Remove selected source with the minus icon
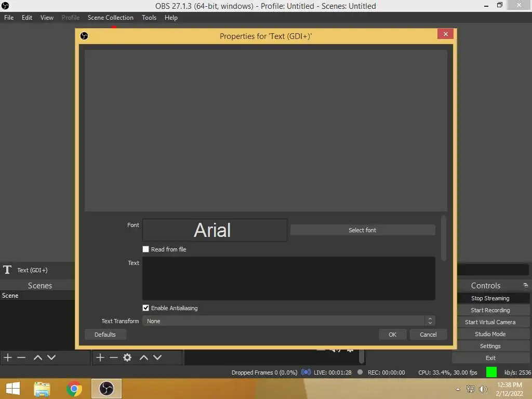532x399 pixels. point(114,357)
